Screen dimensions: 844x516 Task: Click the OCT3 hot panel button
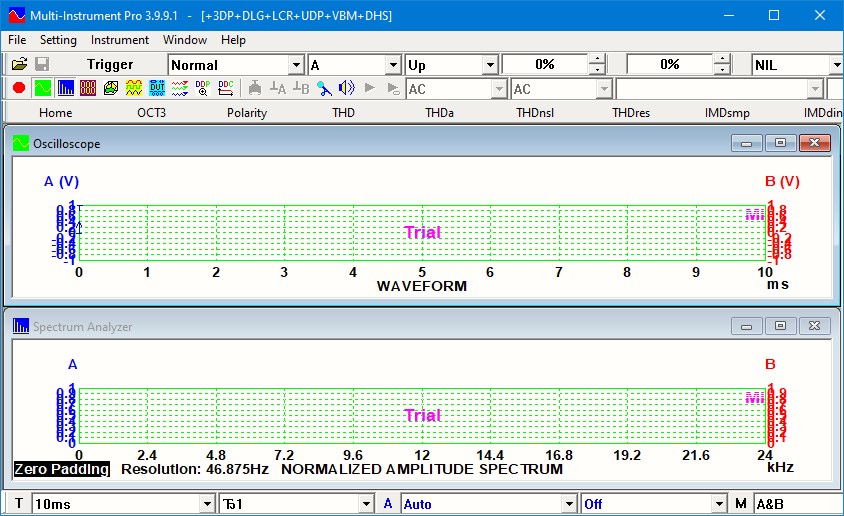pos(151,112)
